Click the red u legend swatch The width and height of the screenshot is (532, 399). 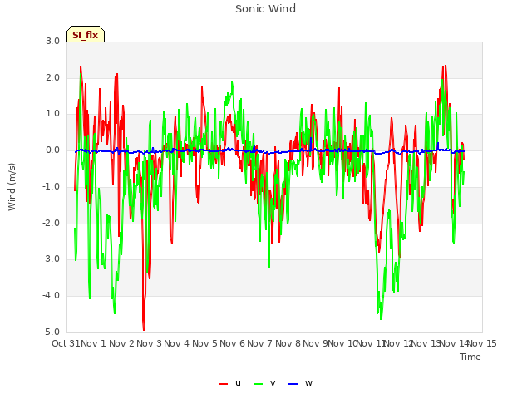(x=224, y=384)
